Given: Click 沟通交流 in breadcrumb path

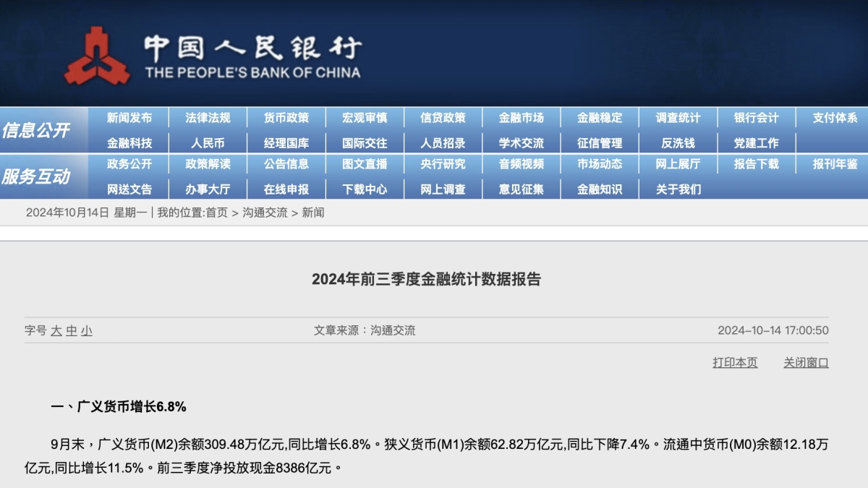Looking at the screenshot, I should click(x=264, y=213).
